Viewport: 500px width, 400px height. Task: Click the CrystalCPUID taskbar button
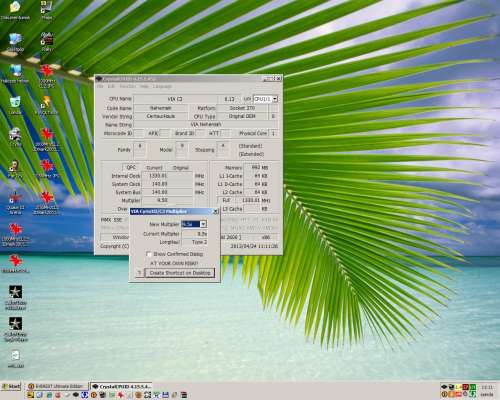tap(121, 386)
